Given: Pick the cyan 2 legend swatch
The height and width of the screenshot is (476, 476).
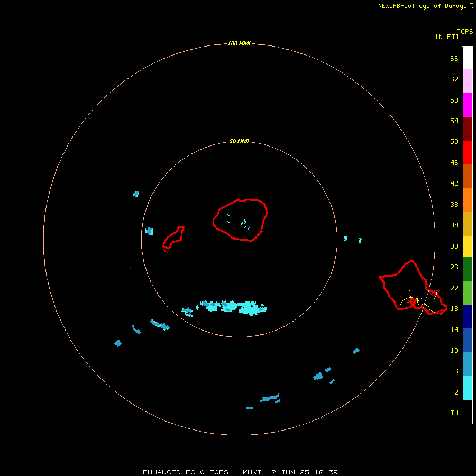Looking at the screenshot, I should pyautogui.click(x=467, y=388).
